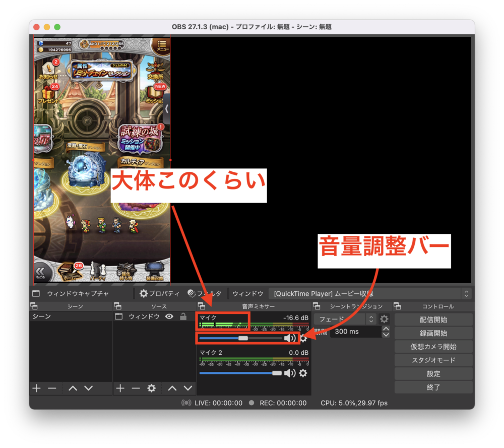
Task: Move the selected source up
Action: tap(172, 388)
